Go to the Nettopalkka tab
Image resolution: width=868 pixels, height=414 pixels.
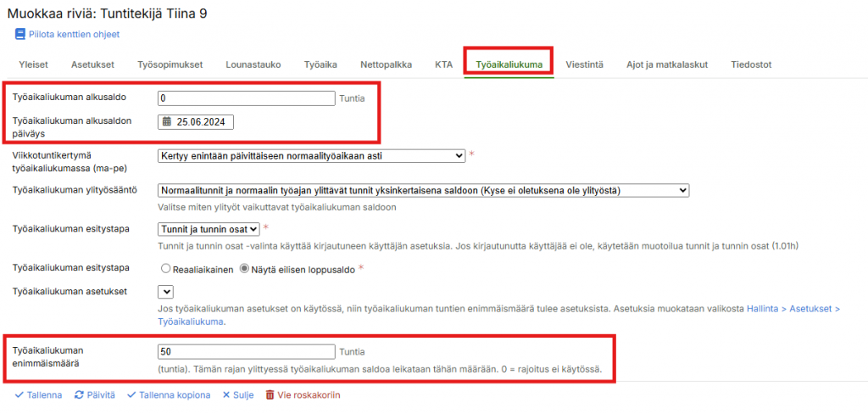[x=386, y=64]
